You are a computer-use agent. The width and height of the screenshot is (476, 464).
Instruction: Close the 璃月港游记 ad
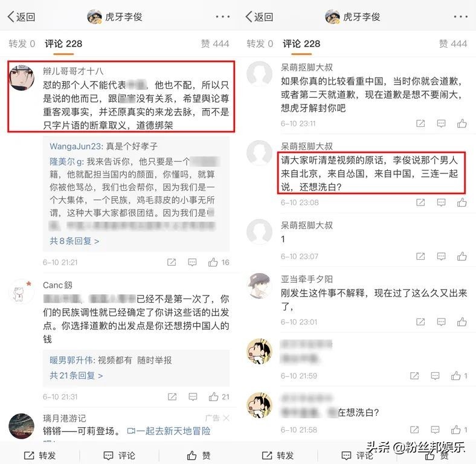pyautogui.click(x=226, y=418)
